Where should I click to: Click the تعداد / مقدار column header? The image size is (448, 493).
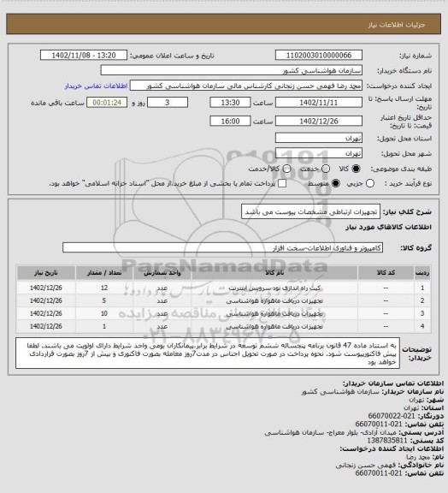point(104,273)
